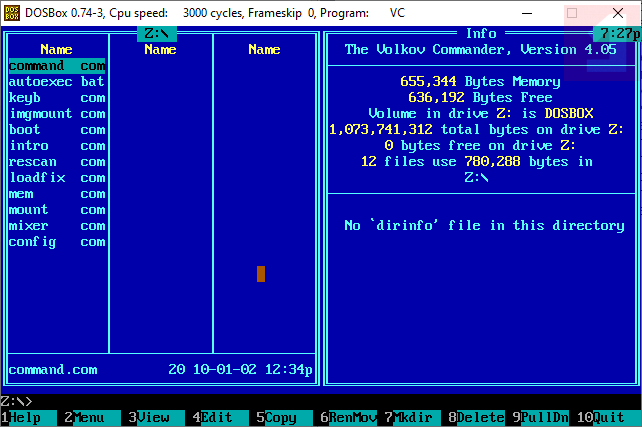Image resolution: width=642 pixels, height=427 pixels.
Task: Click the 8 Delete function key
Action: (x=477, y=418)
